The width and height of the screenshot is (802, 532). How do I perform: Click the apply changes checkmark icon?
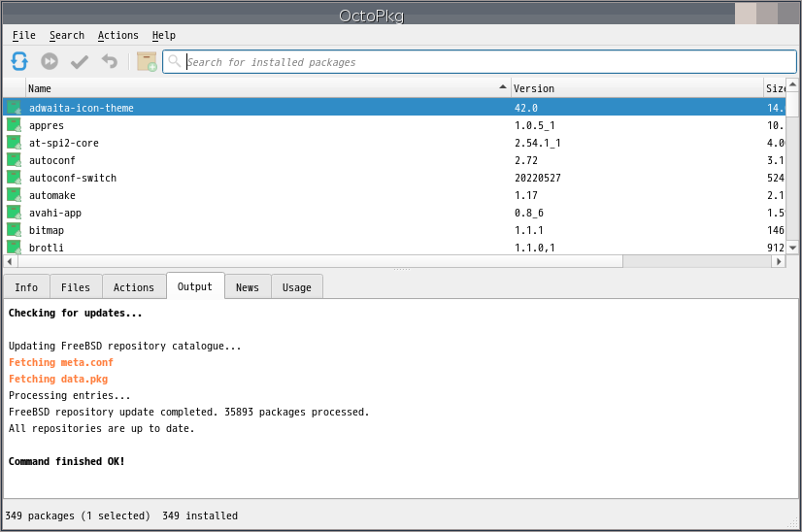pos(80,62)
